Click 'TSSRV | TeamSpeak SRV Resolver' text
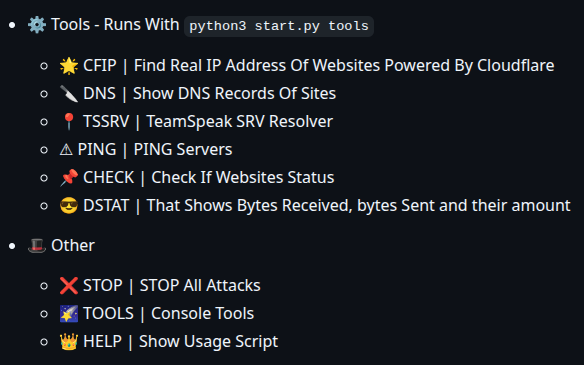Image resolution: width=584 pixels, height=365 pixels. [x=208, y=121]
